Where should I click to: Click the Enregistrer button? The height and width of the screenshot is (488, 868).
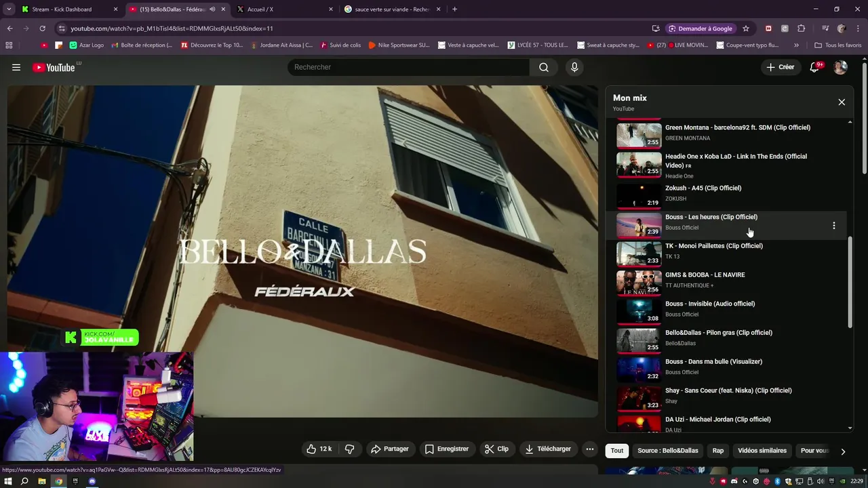[447, 449]
